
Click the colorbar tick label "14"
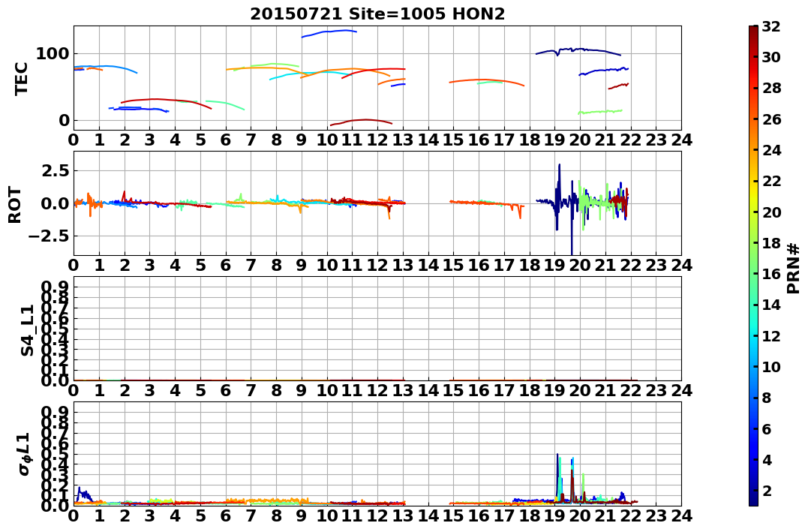tap(771, 304)
